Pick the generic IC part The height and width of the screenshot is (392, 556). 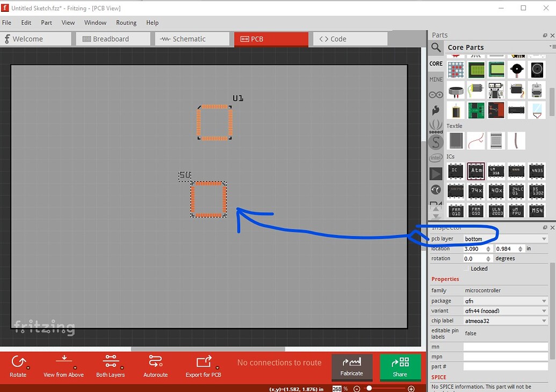(456, 171)
